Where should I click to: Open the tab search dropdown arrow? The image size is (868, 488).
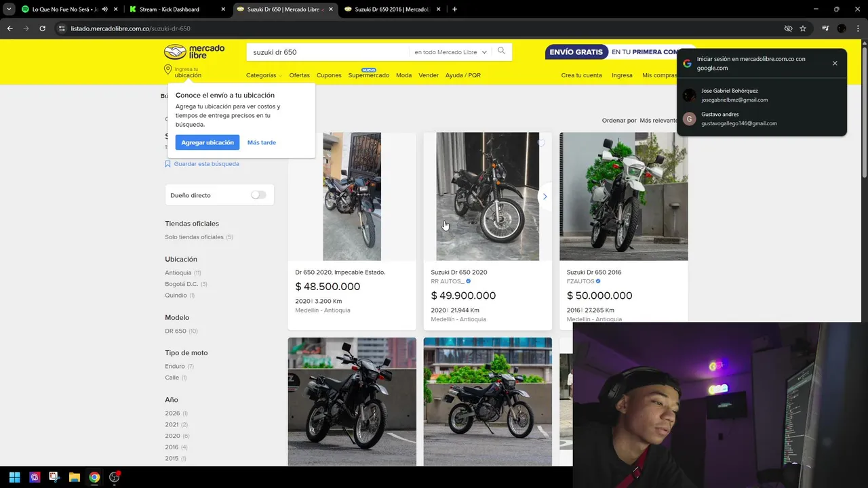[9, 9]
